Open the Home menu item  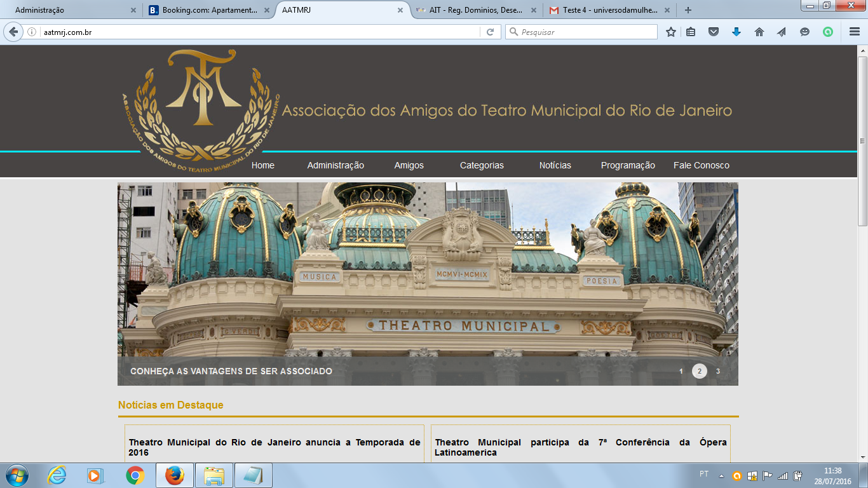pyautogui.click(x=263, y=165)
